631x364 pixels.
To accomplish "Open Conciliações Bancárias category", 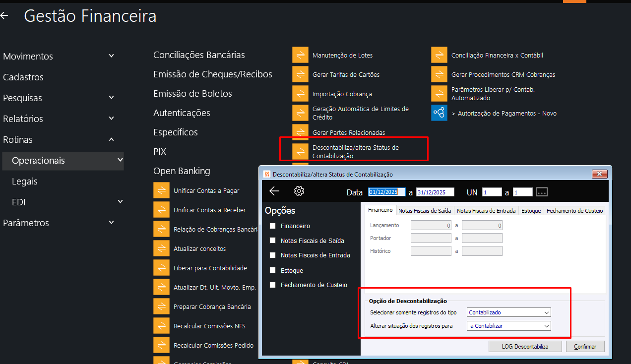I will [199, 55].
